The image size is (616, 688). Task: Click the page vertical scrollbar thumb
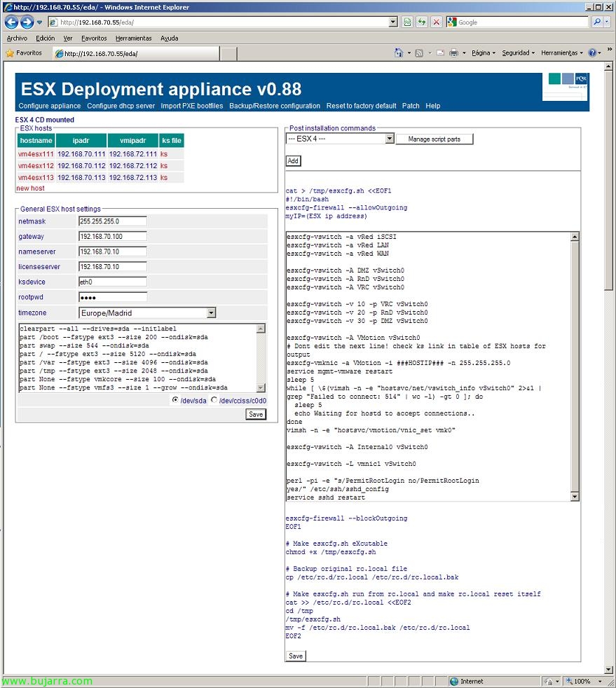608,180
